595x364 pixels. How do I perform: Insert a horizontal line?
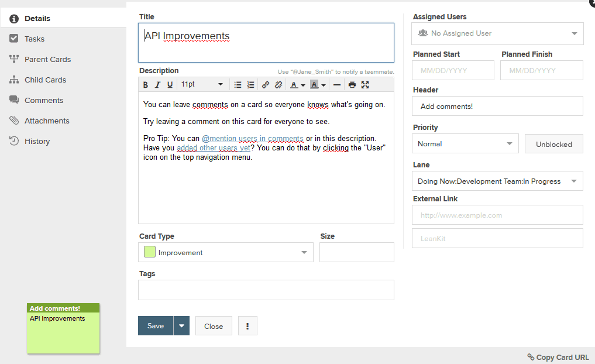tap(336, 85)
